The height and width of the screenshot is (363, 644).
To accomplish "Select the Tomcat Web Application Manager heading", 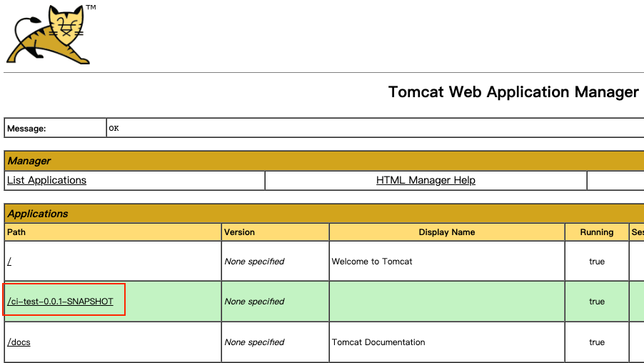I will tap(514, 92).
